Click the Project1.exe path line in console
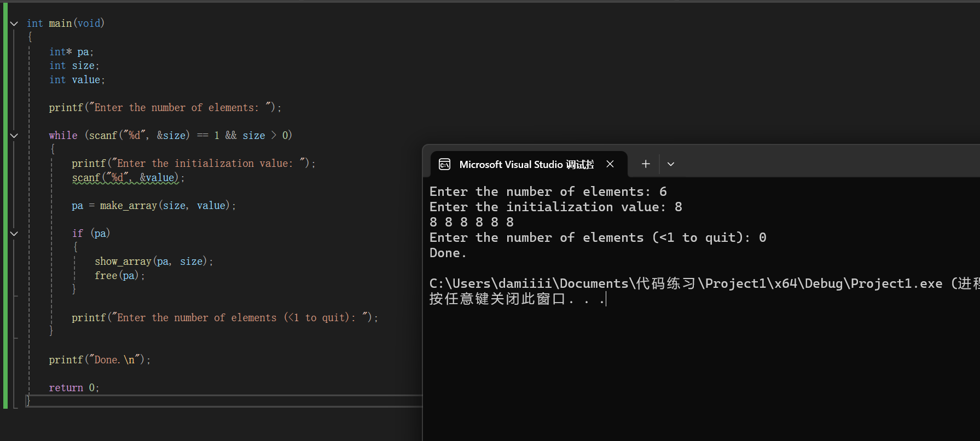 pyautogui.click(x=684, y=283)
